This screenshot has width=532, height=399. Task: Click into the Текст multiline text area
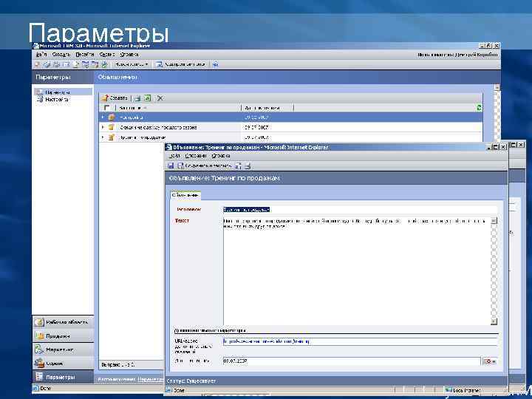(x=357, y=271)
